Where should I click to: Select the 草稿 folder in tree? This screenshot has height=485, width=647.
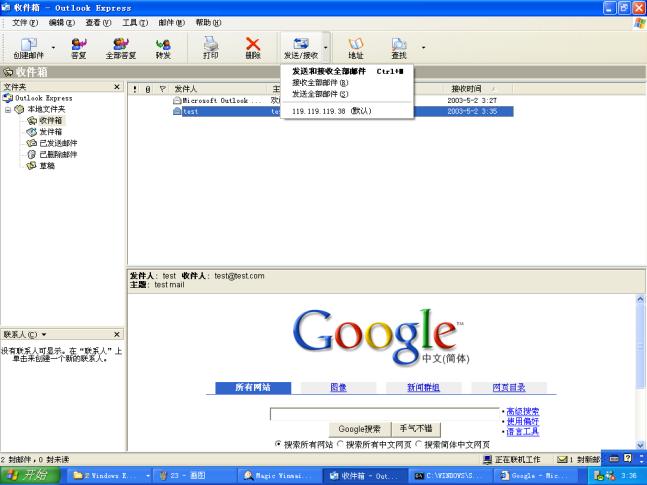[47, 166]
